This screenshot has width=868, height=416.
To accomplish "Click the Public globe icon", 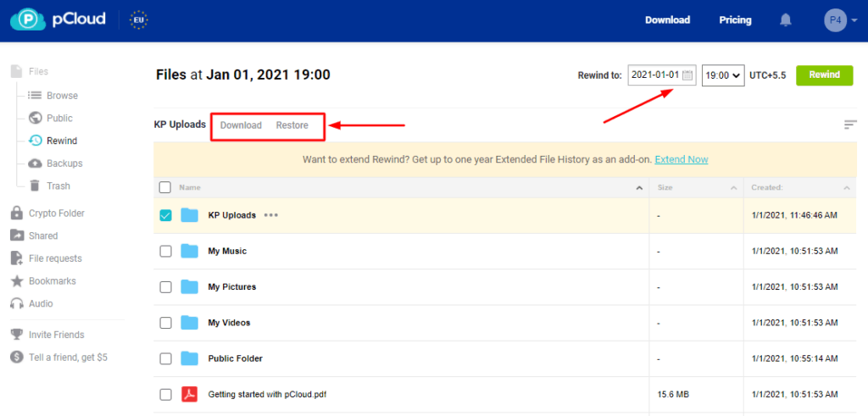I will click(36, 118).
